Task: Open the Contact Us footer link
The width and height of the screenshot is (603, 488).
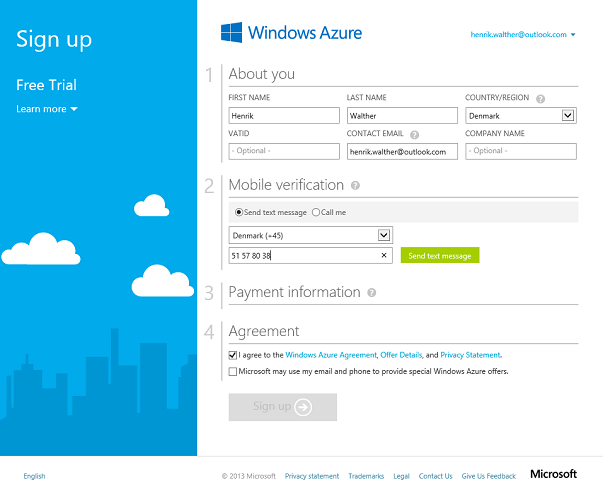Action: pos(435,476)
